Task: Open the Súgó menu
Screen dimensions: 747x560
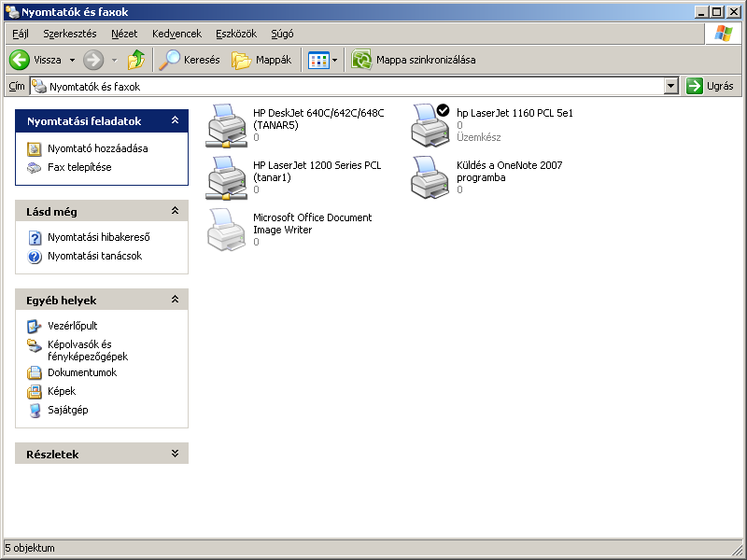Action: [282, 34]
